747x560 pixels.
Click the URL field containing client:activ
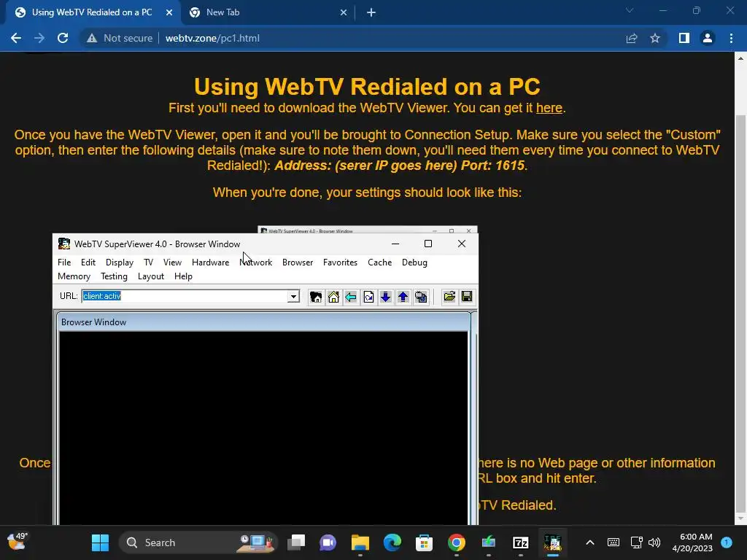click(185, 296)
